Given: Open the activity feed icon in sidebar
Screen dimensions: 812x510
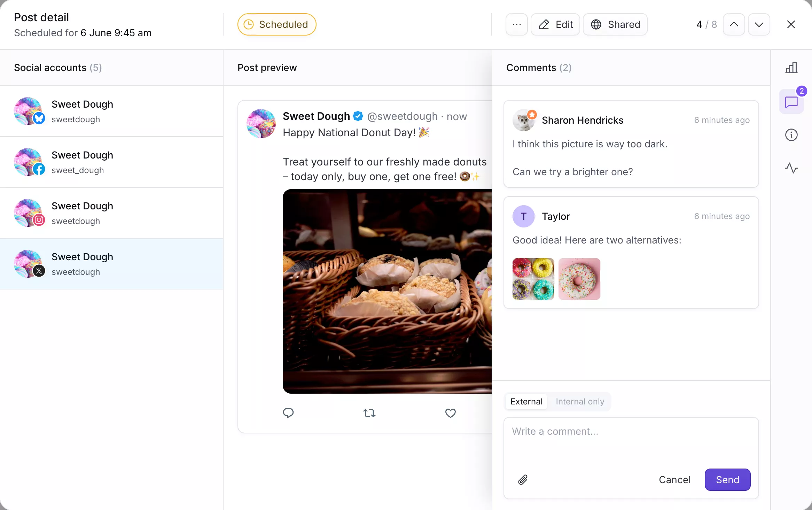Looking at the screenshot, I should [x=791, y=168].
